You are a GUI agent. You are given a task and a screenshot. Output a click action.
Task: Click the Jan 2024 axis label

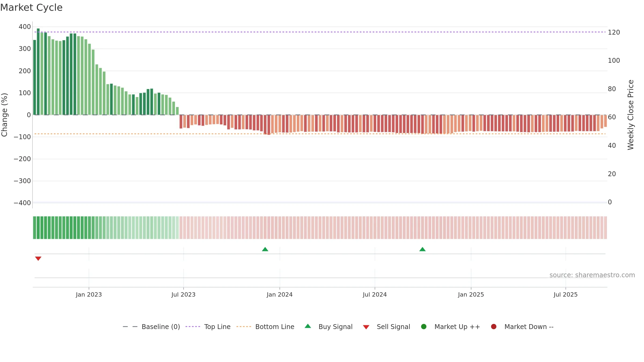coord(280,295)
